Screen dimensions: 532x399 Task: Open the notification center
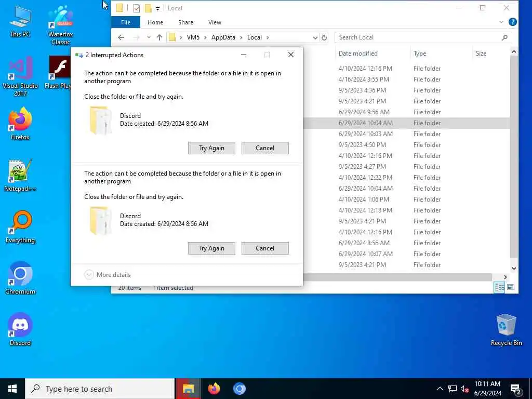pyautogui.click(x=516, y=389)
